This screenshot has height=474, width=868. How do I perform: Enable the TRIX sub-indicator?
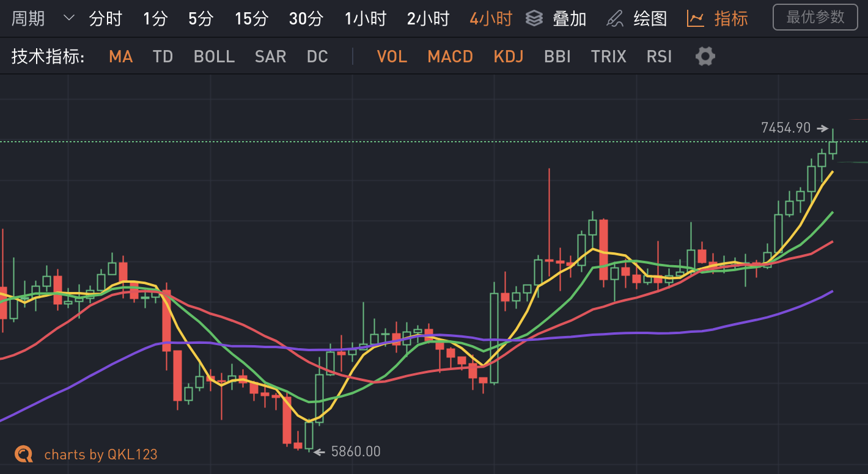[x=609, y=57]
